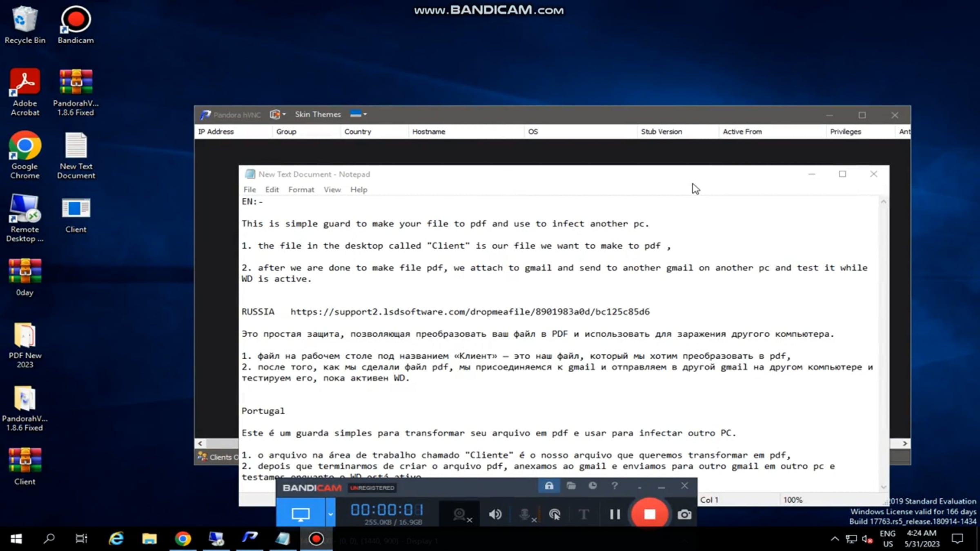The height and width of the screenshot is (551, 980).
Task: Click the ENG US language indicator
Action: pos(888,538)
